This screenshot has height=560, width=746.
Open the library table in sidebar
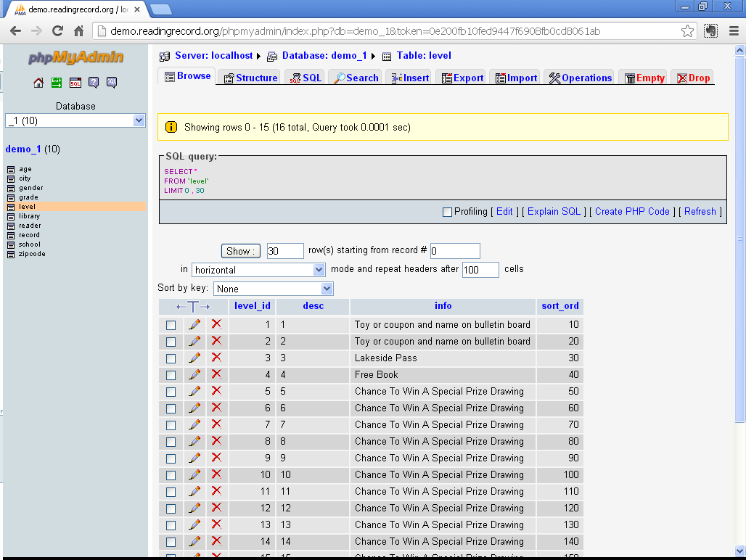tap(29, 216)
